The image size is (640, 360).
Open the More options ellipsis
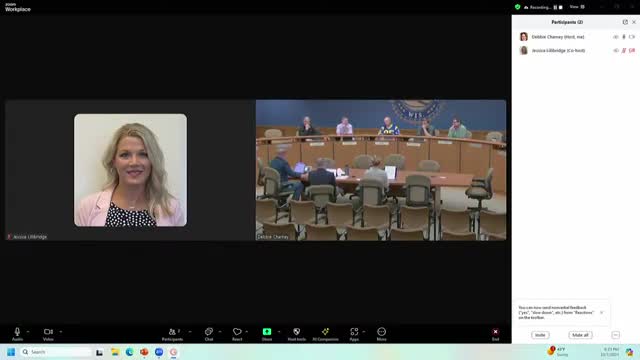point(382,334)
